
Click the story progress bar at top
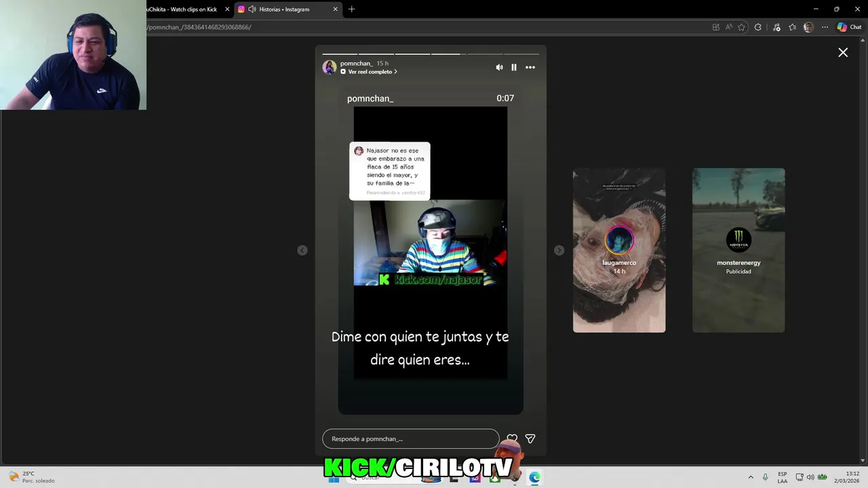click(431, 54)
